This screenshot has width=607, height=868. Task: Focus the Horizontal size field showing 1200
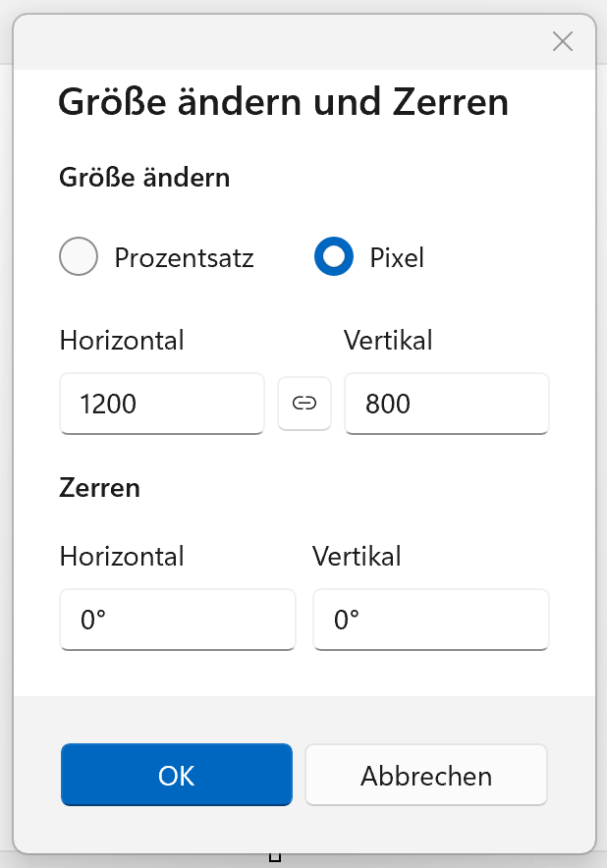(162, 404)
